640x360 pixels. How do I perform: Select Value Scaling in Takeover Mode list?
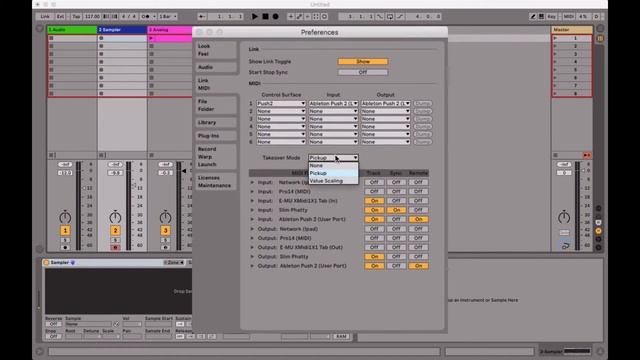[333, 180]
